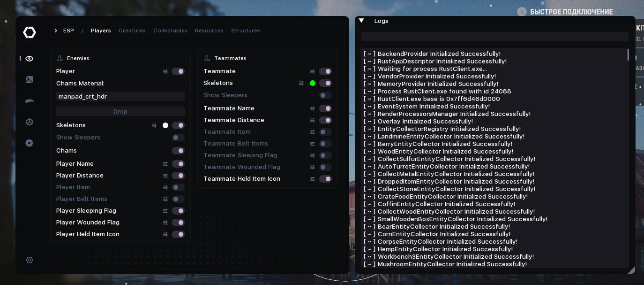The image size is (644, 285).
Task: Open settings sliders for Teammate Name
Action: click(313, 108)
